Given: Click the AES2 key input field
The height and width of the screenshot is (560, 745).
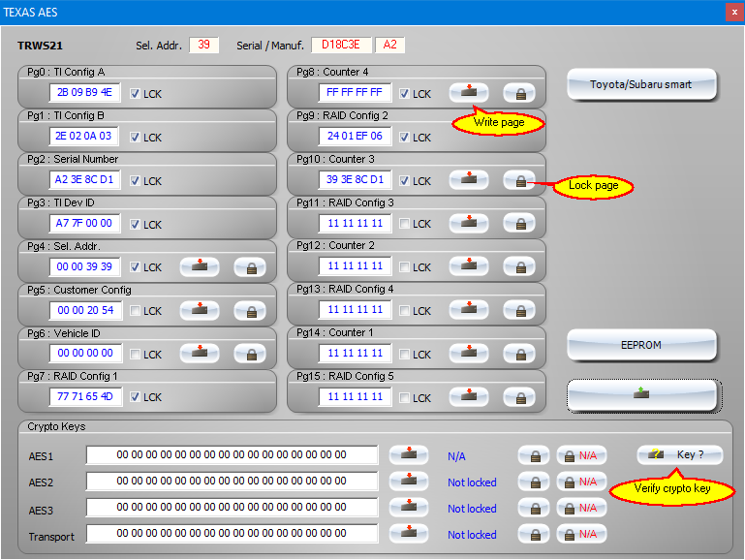Looking at the screenshot, I should 232,481.
